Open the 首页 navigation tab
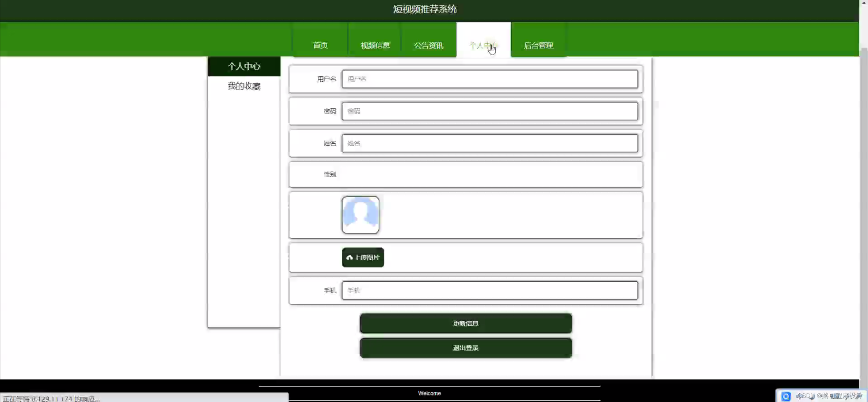 [320, 45]
